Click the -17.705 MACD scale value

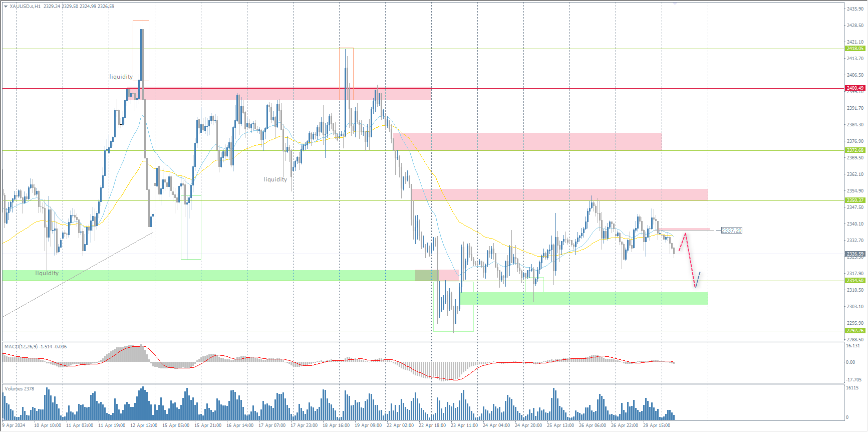[854, 380]
